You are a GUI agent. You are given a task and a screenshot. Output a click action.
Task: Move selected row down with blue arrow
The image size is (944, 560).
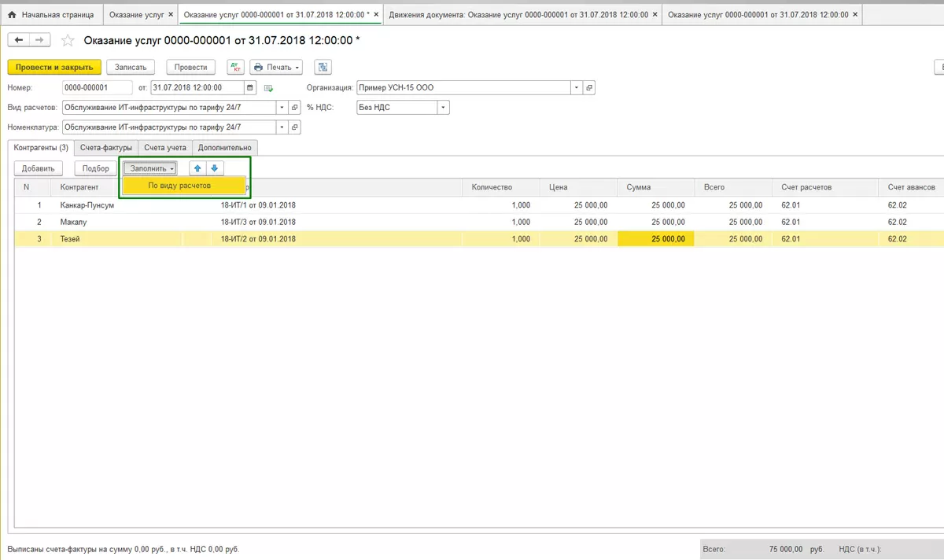[215, 168]
